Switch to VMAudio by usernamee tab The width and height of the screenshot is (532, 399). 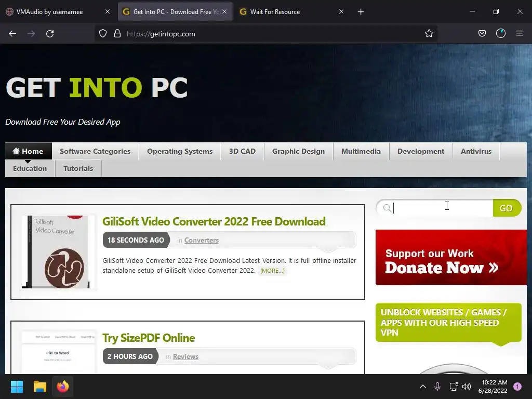pos(49,12)
